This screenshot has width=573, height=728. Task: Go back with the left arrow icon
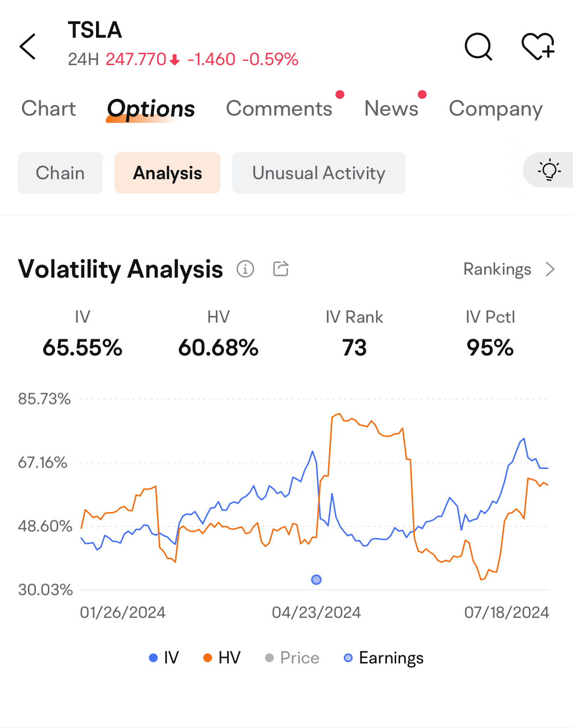pos(27,47)
